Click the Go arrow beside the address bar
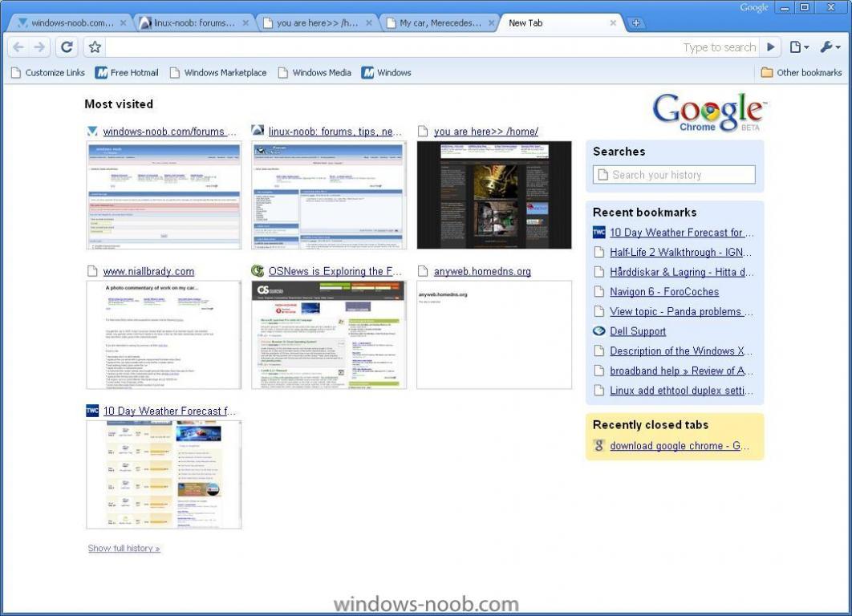Screen dimensions: 852x616 pyautogui.click(x=770, y=47)
